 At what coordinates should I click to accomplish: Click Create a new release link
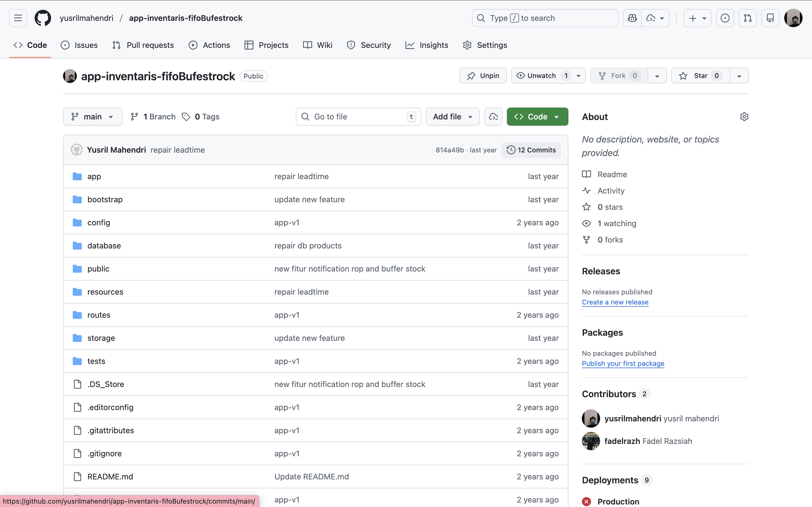pos(615,302)
